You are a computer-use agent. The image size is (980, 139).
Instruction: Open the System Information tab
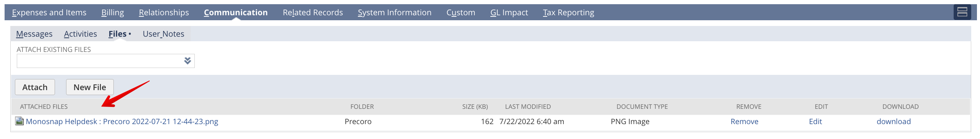(x=395, y=13)
